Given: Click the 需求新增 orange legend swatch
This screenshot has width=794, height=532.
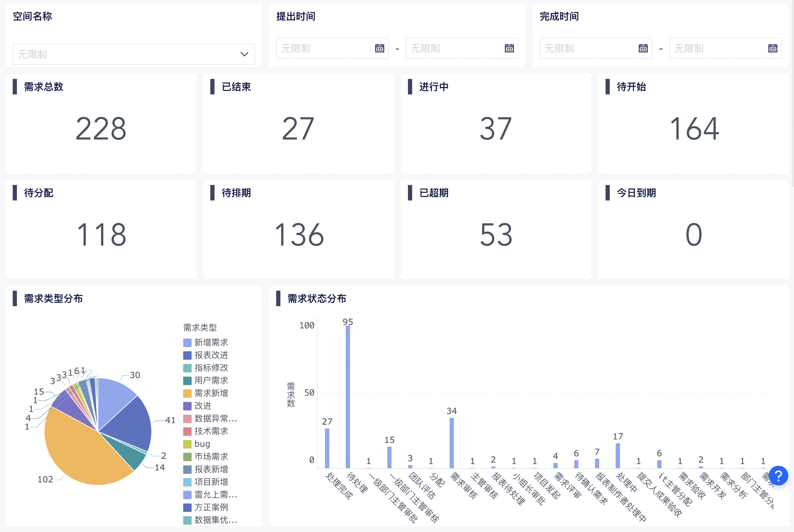Looking at the screenshot, I should click(187, 394).
